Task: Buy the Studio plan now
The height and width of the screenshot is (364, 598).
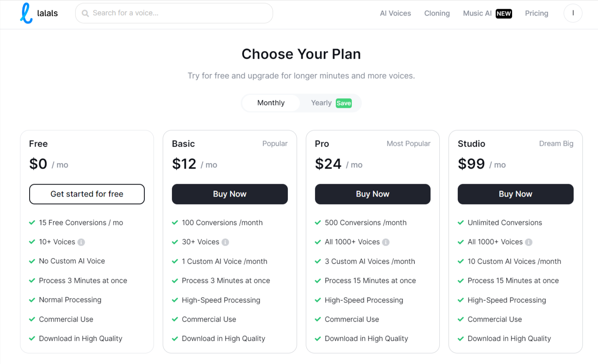Action: (515, 194)
